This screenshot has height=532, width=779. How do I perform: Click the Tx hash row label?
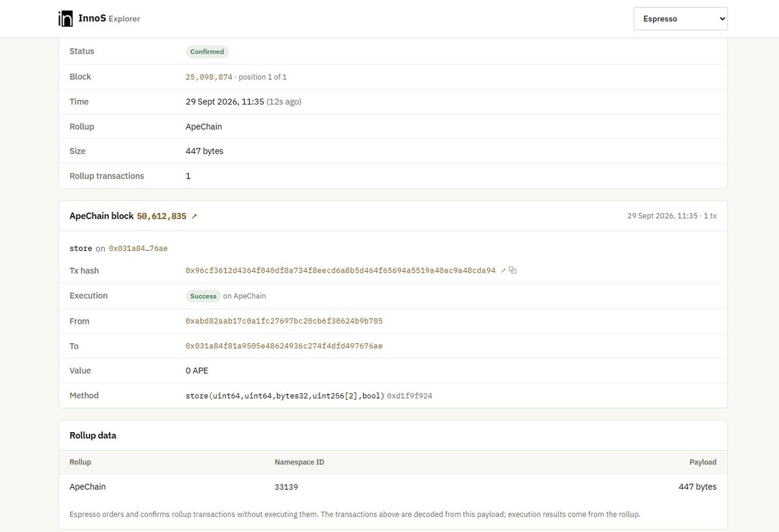pos(84,271)
